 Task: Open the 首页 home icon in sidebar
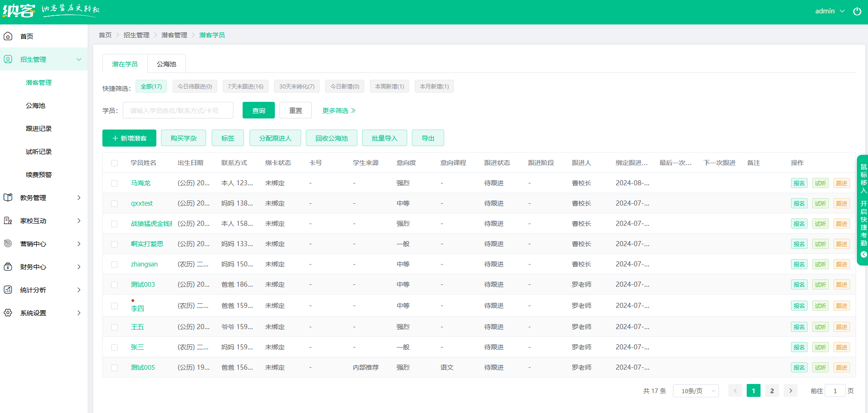(x=8, y=36)
